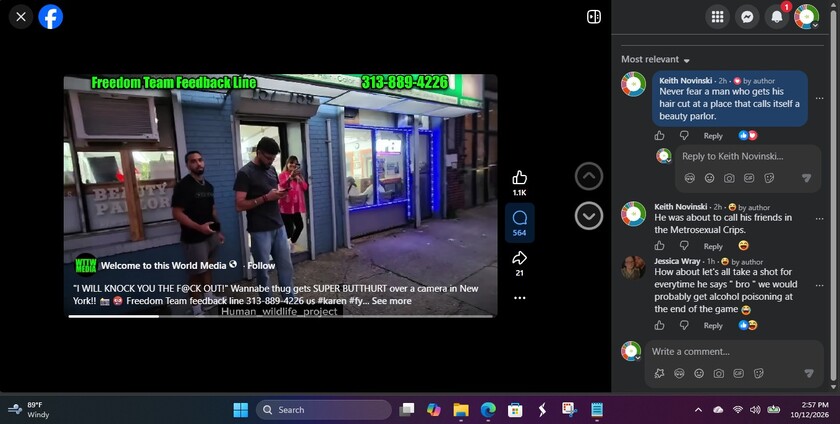Add GIF in reply box

749,178
